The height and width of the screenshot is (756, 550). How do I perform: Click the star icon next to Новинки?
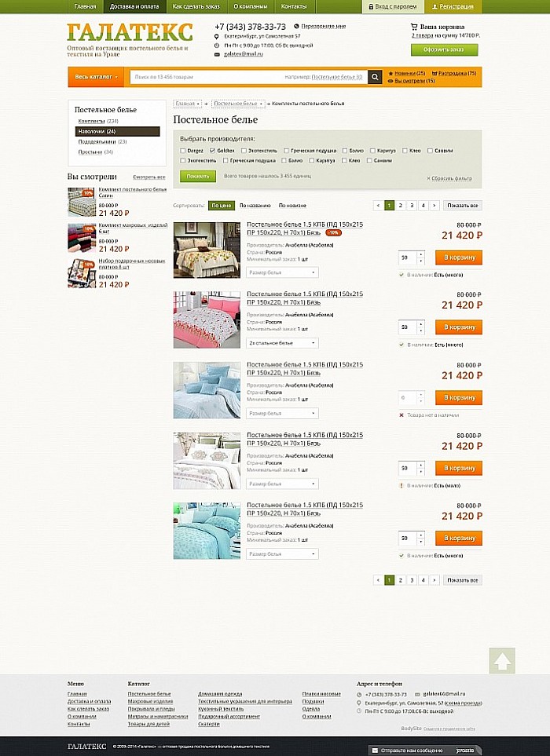click(390, 73)
